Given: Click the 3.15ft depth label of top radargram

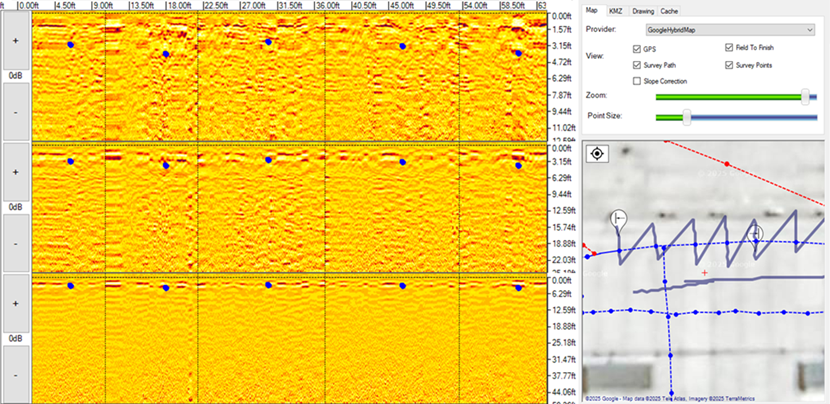Looking at the screenshot, I should pos(562,46).
